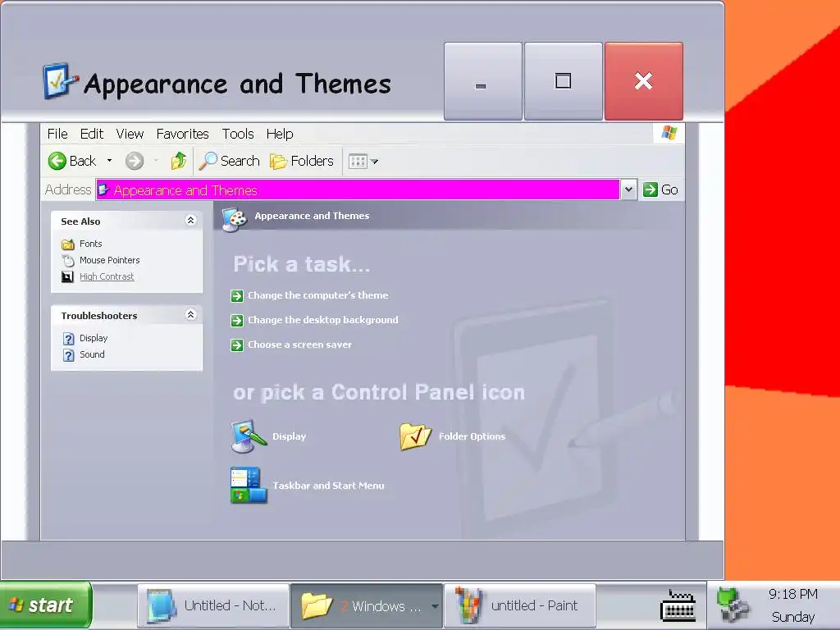Toggle the Folders pane button

pos(302,161)
